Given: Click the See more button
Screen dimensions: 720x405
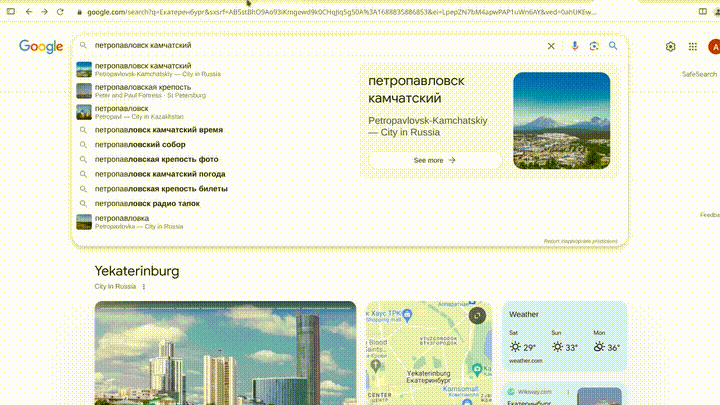Looking at the screenshot, I should [x=435, y=160].
